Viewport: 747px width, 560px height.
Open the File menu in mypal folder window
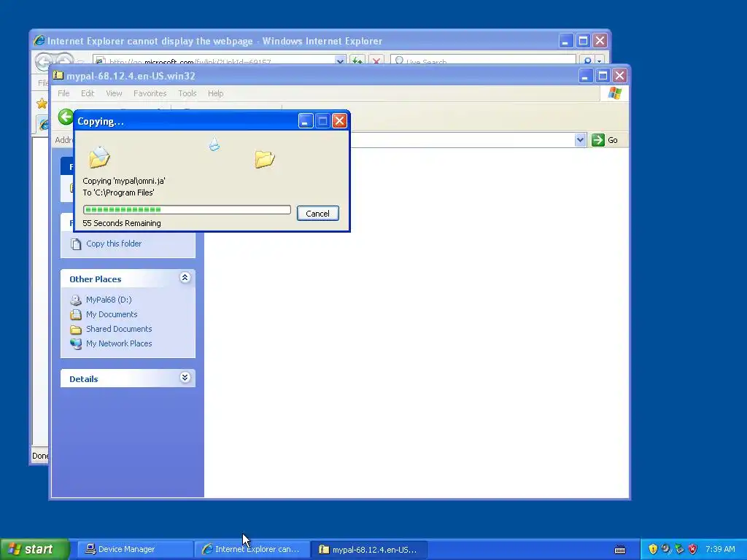[x=63, y=93]
